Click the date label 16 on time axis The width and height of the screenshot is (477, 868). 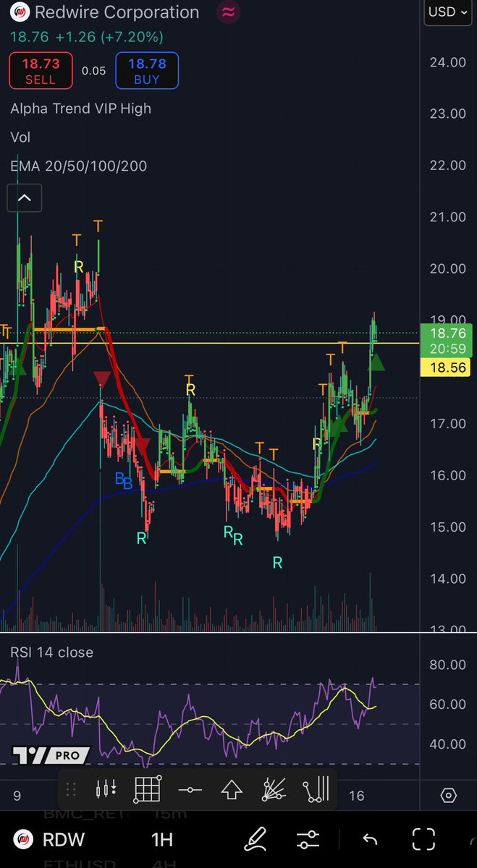[355, 796]
